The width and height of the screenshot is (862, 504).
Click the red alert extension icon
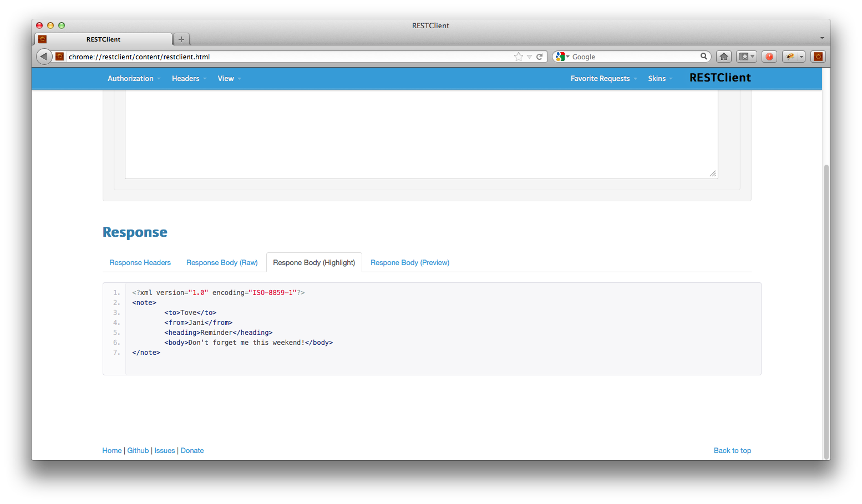pos(769,57)
